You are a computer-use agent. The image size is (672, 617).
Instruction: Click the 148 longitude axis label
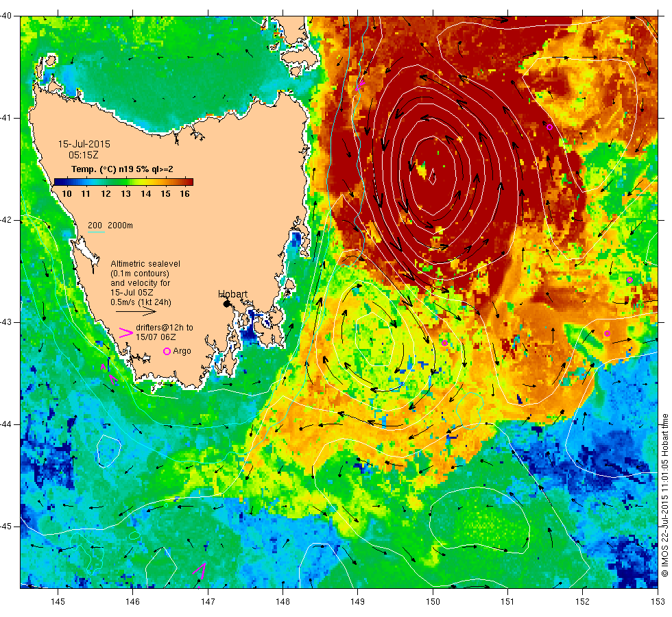click(283, 602)
